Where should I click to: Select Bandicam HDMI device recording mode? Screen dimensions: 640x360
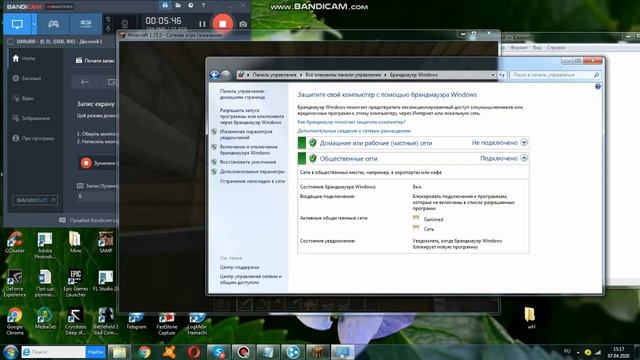86,24
